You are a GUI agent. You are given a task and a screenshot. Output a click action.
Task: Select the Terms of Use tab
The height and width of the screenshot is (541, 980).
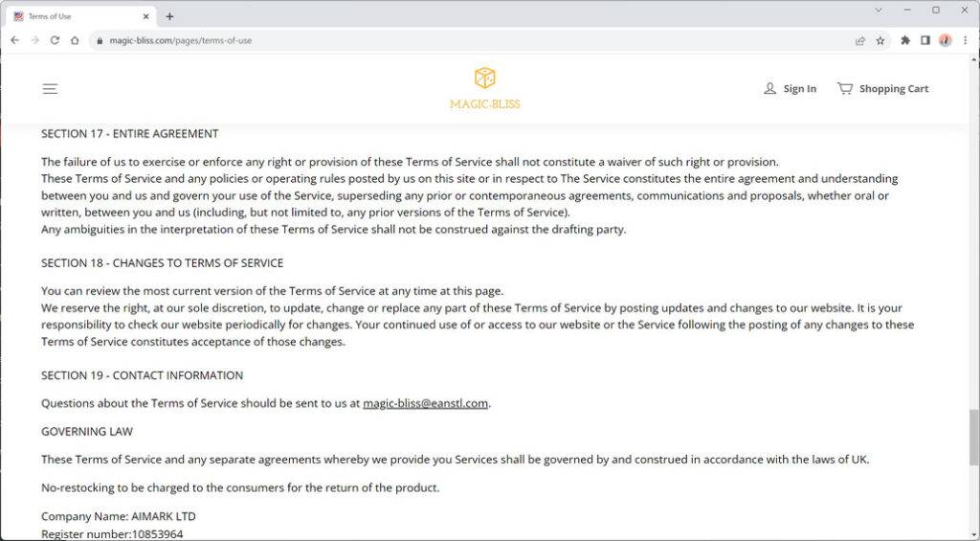pos(77,16)
